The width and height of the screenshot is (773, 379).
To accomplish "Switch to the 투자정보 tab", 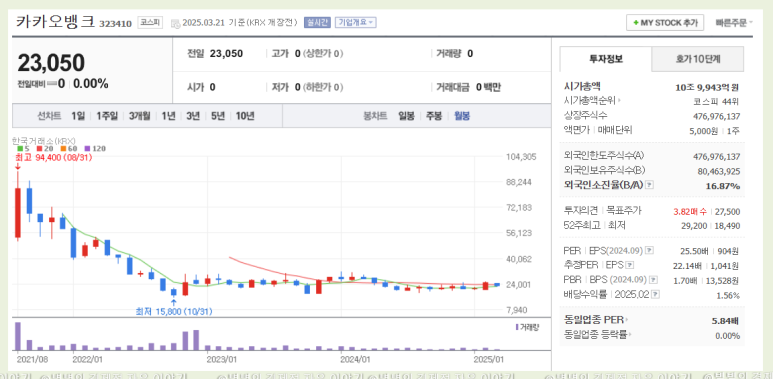I will 606,59.
